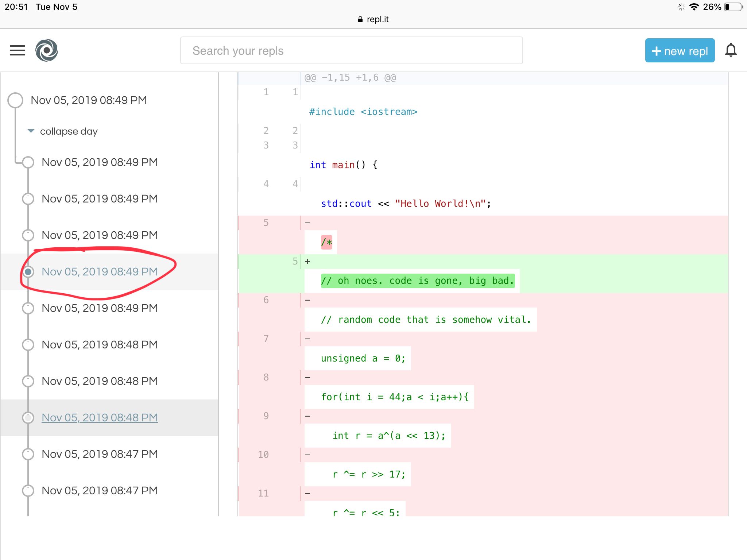Click the removed '/*' comment token
Viewport: 747px width, 560px height.
[x=326, y=242]
